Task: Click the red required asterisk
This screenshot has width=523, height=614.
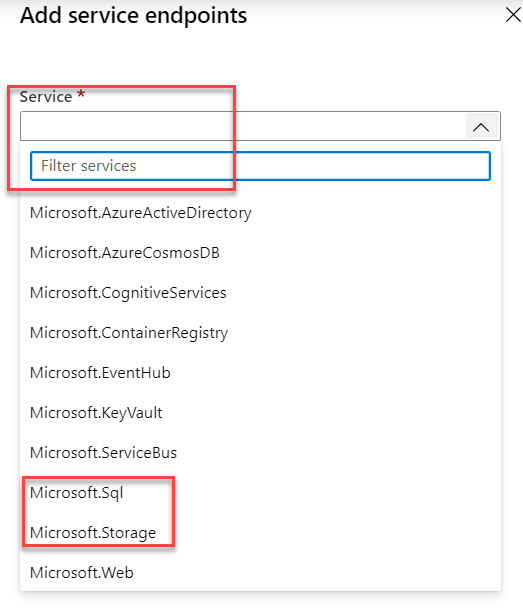Action: tap(81, 94)
